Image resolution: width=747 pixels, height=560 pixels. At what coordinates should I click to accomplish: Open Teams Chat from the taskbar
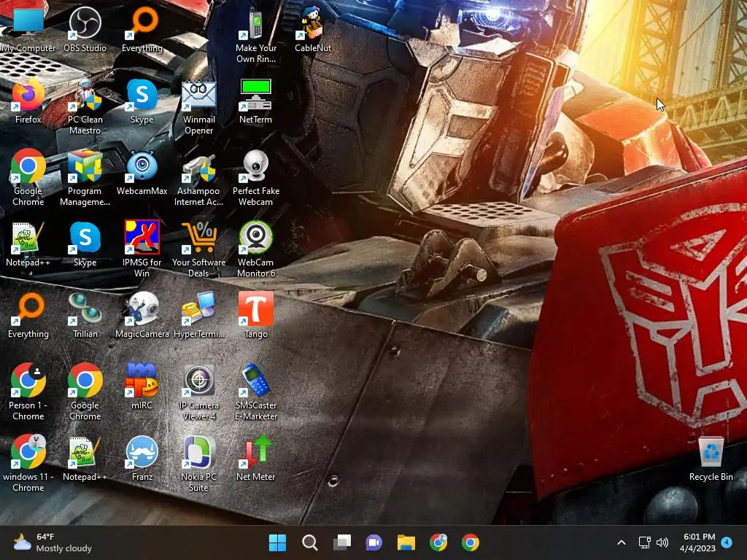click(374, 542)
